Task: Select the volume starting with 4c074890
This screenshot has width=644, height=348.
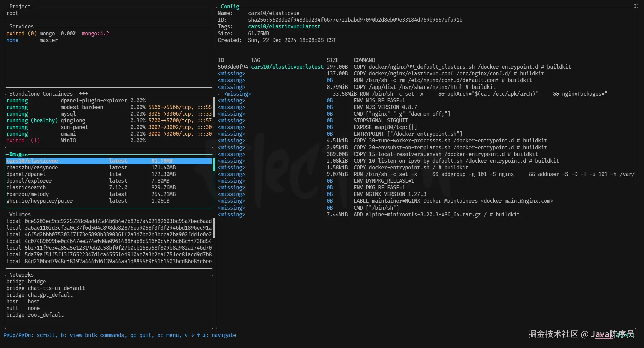Action: pyautogui.click(x=109, y=241)
